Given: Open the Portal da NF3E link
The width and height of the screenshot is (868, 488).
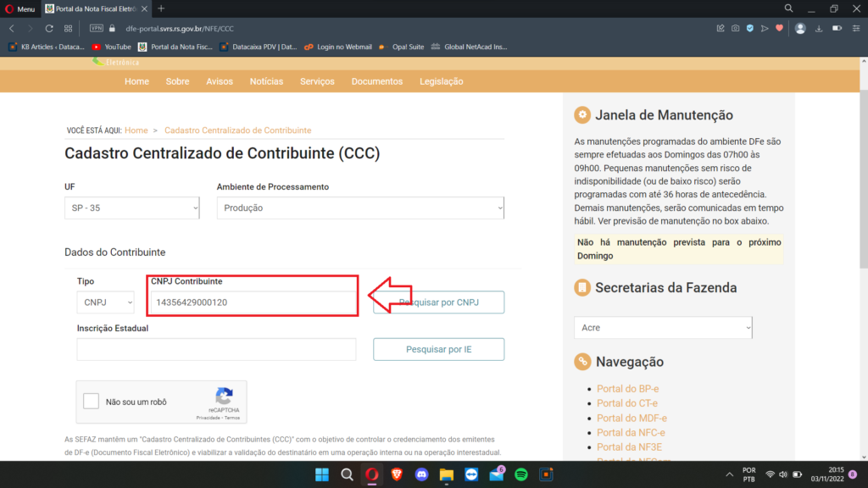Looking at the screenshot, I should coord(630,447).
